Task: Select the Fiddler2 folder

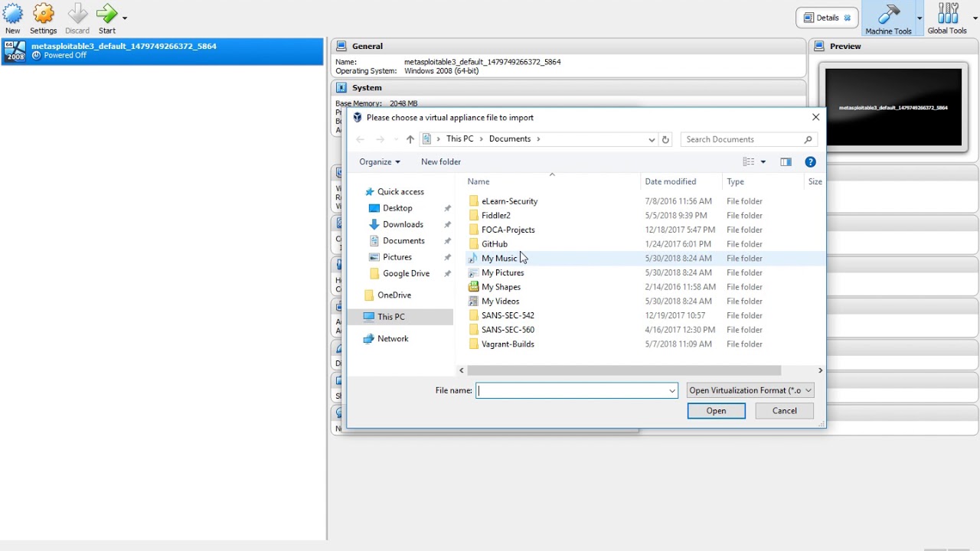Action: point(495,216)
